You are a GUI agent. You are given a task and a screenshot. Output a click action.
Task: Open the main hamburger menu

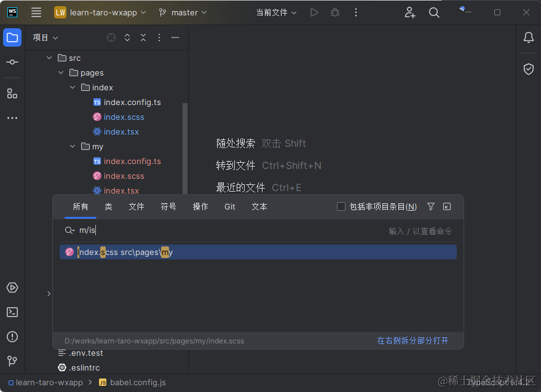coord(36,12)
